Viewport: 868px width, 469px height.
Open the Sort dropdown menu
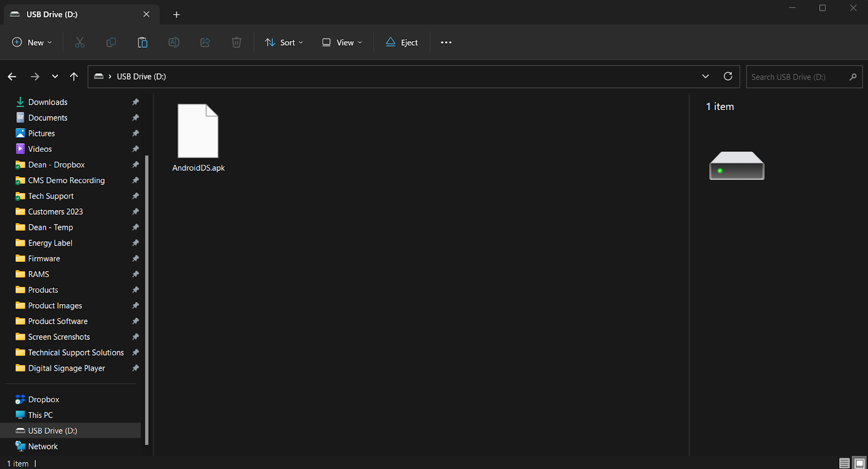click(284, 42)
